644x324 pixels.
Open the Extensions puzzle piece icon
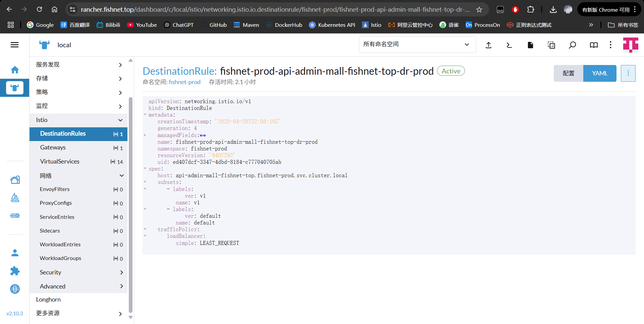point(15,271)
